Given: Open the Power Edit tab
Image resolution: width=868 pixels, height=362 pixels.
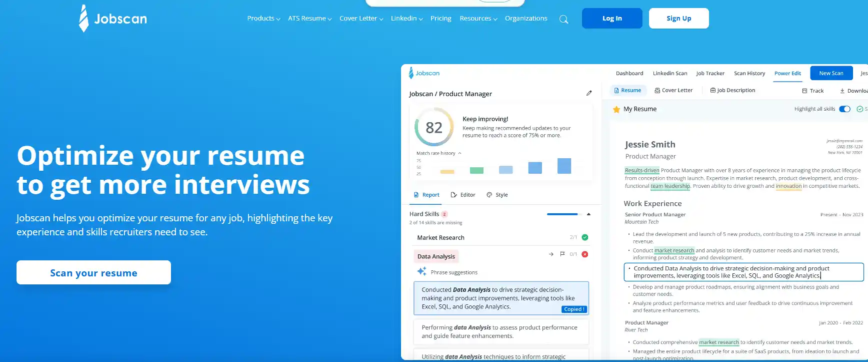Looking at the screenshot, I should click(x=787, y=73).
